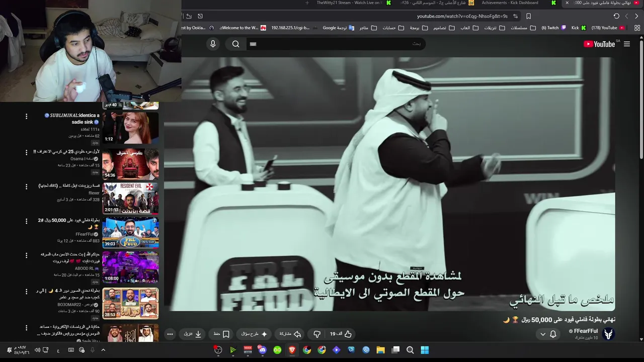The image size is (644, 362).
Task: Open the Family Feud #2 video thumbnail
Action: click(130, 233)
